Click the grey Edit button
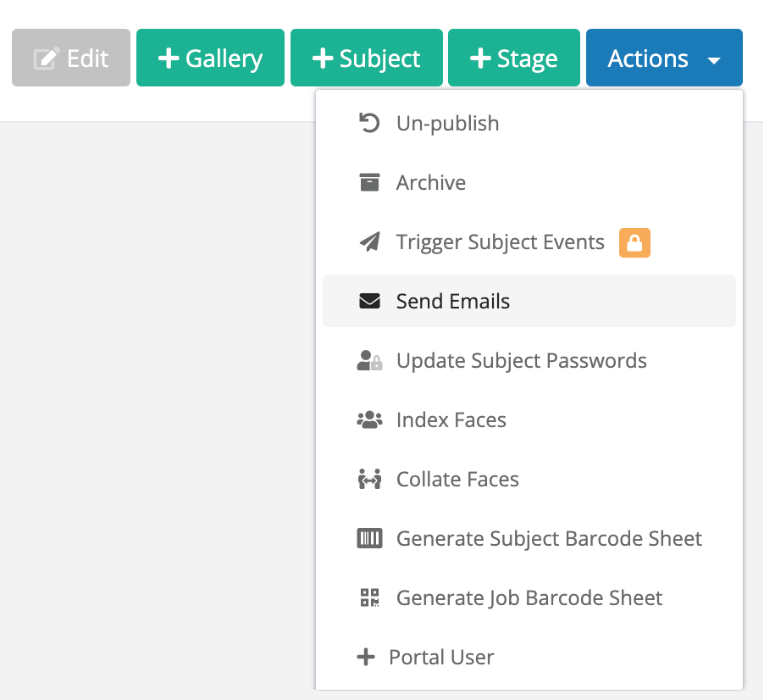764x700 pixels. click(71, 58)
